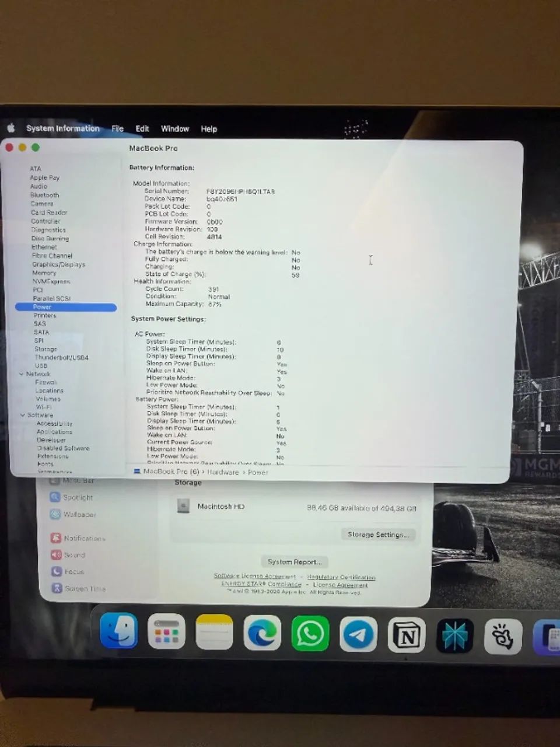The image size is (560, 747).
Task: Open Notion app in Dock
Action: [407, 635]
